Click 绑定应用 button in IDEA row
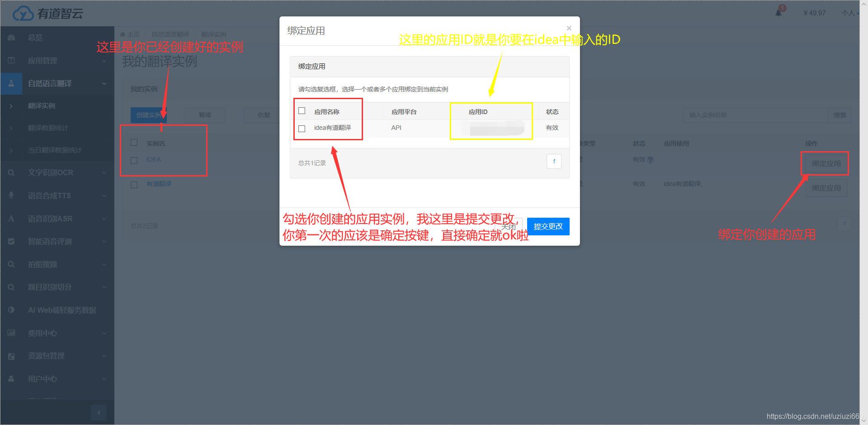 coord(826,163)
